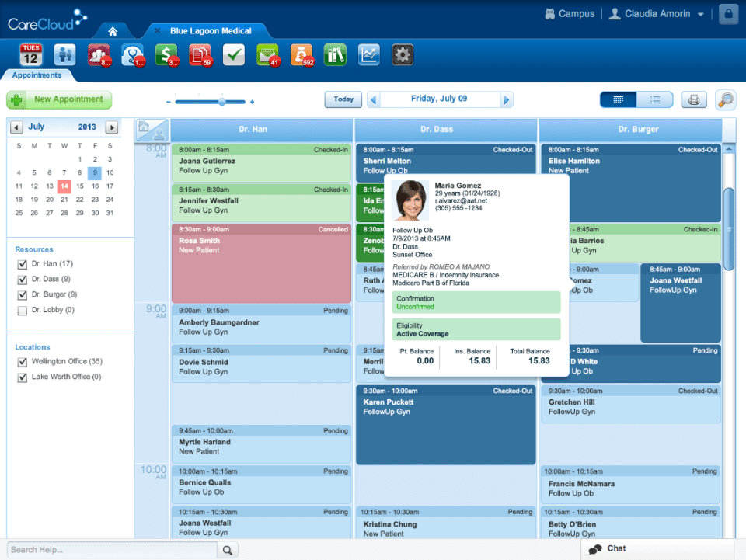
Task: Open the analytics chart icon
Action: pyautogui.click(x=368, y=54)
